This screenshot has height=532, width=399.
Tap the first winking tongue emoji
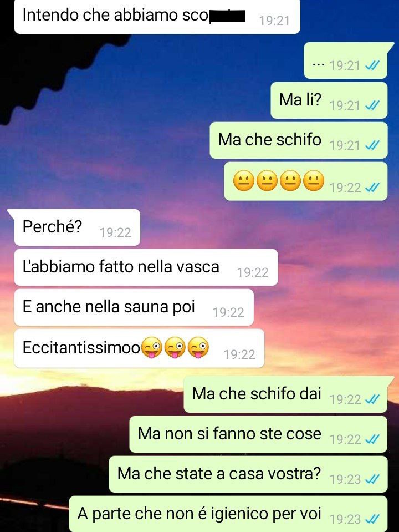tap(151, 347)
